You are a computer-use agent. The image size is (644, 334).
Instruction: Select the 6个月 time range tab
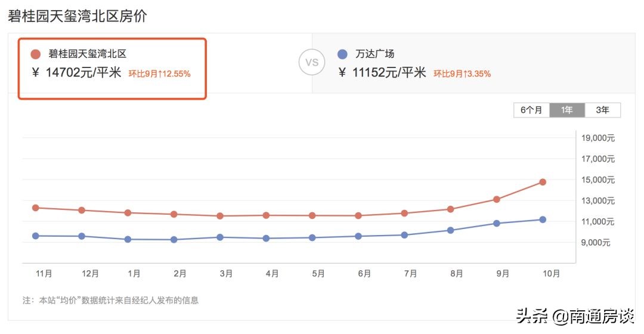pyautogui.click(x=531, y=110)
